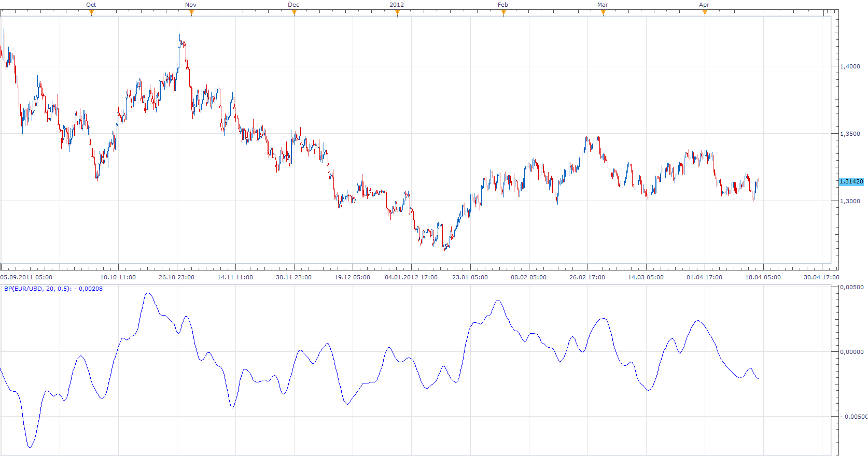
Task: Click the BP(EUR/USD, 20, 0.5) indicator label
Action: pos(53,289)
